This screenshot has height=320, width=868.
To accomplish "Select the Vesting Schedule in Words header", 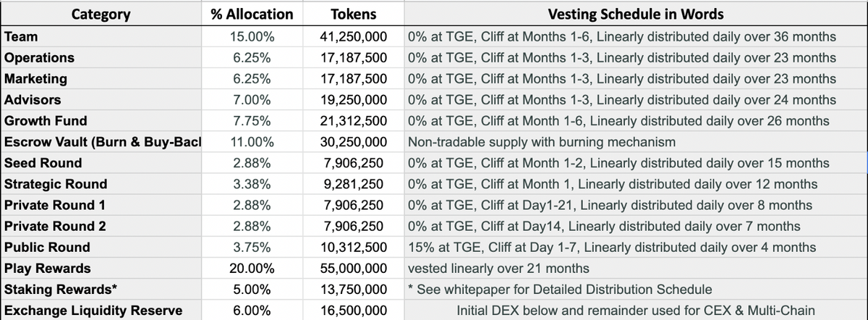I will (x=634, y=14).
